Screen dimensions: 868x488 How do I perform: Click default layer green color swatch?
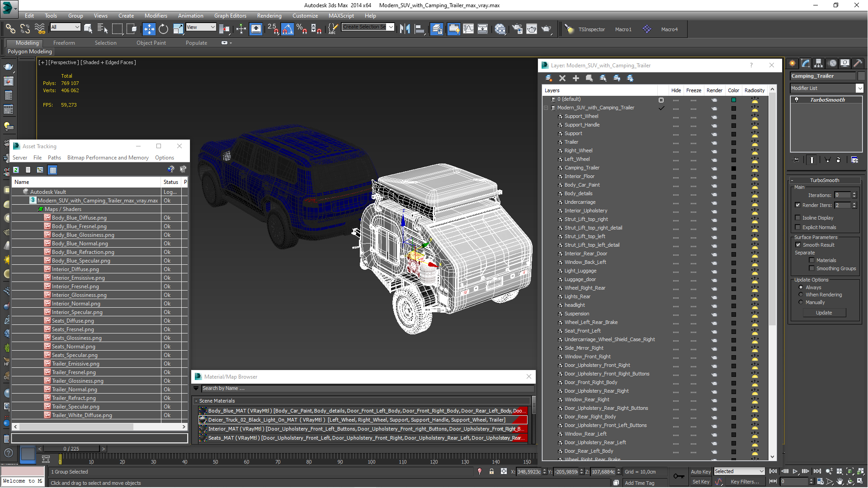pos(733,100)
